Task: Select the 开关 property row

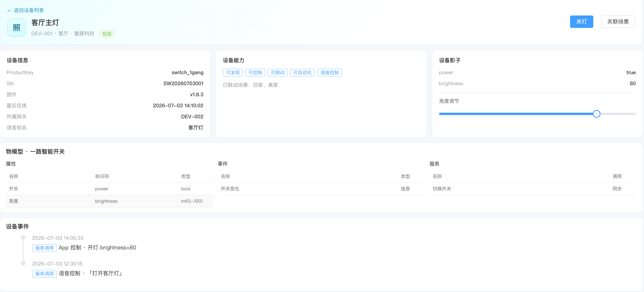Action: coord(109,189)
